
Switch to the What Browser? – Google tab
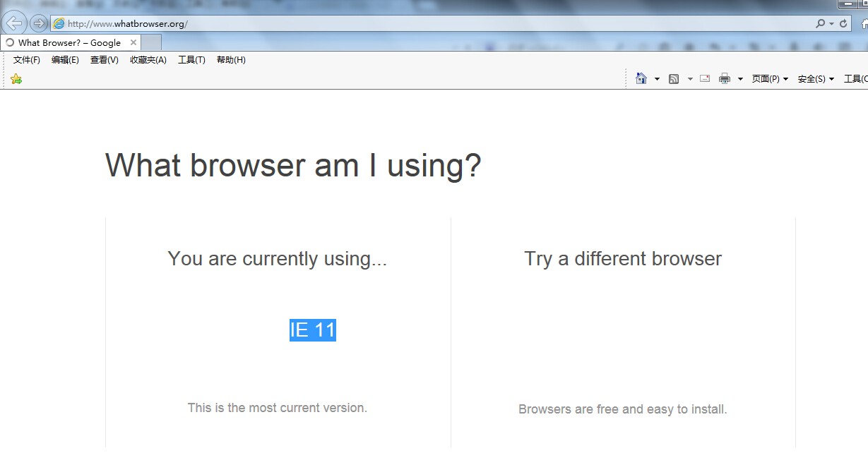[x=69, y=43]
